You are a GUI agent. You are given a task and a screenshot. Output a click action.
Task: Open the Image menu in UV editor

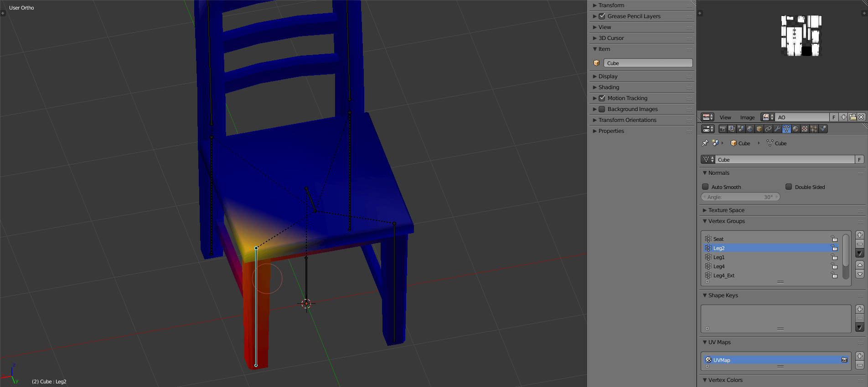[x=747, y=117]
